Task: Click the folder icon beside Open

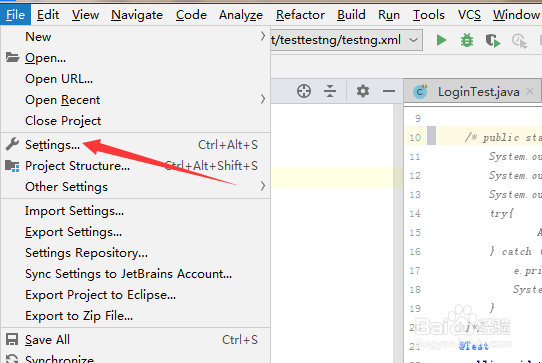Action: coord(12,57)
